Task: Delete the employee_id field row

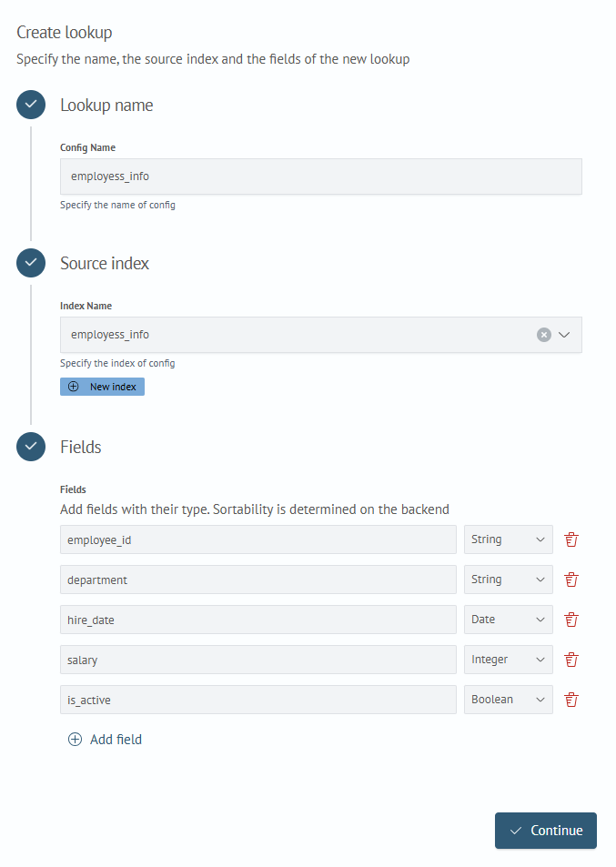Action: point(571,539)
